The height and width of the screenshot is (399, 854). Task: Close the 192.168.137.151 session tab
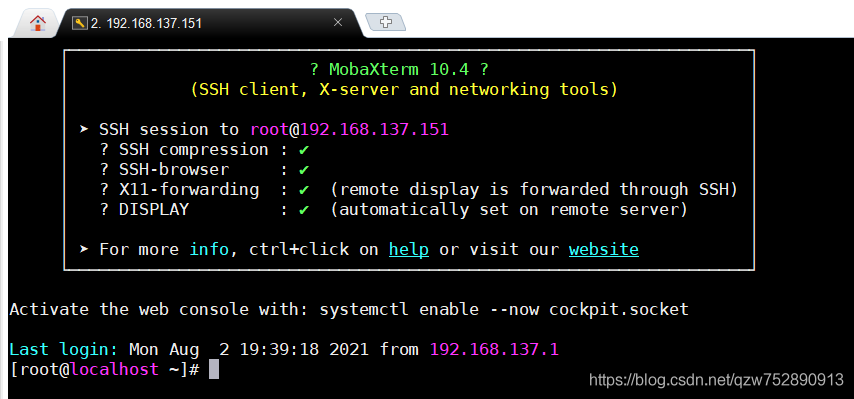click(338, 22)
